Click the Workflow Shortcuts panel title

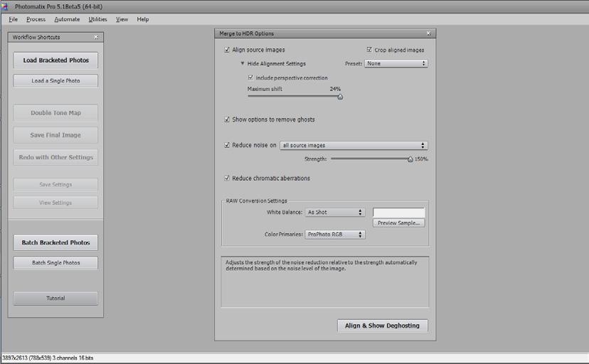(x=36, y=37)
